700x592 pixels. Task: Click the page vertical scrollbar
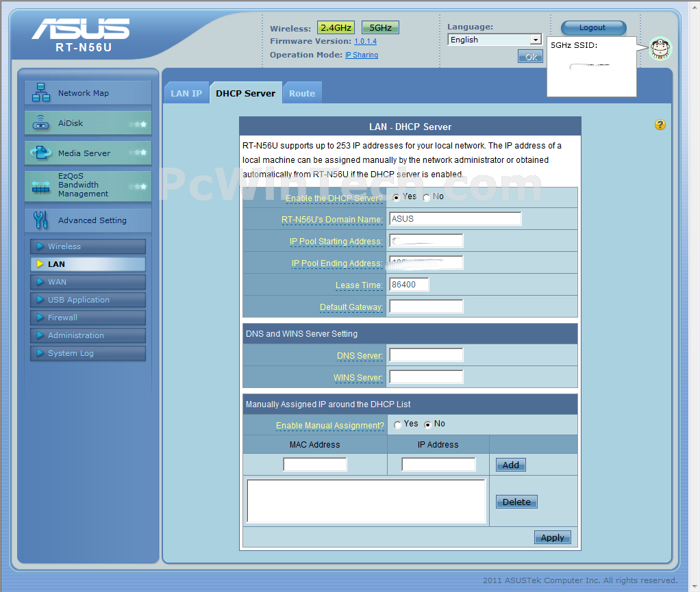tap(695, 296)
